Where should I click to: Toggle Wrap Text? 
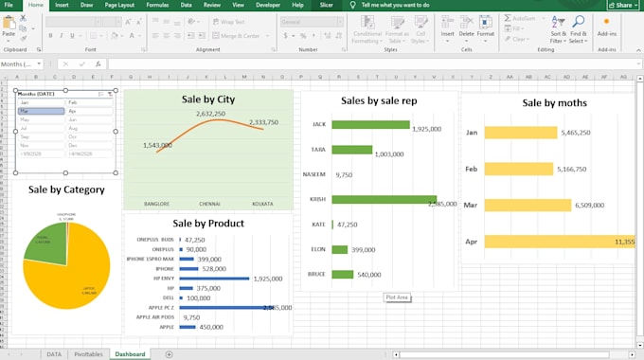[229, 22]
